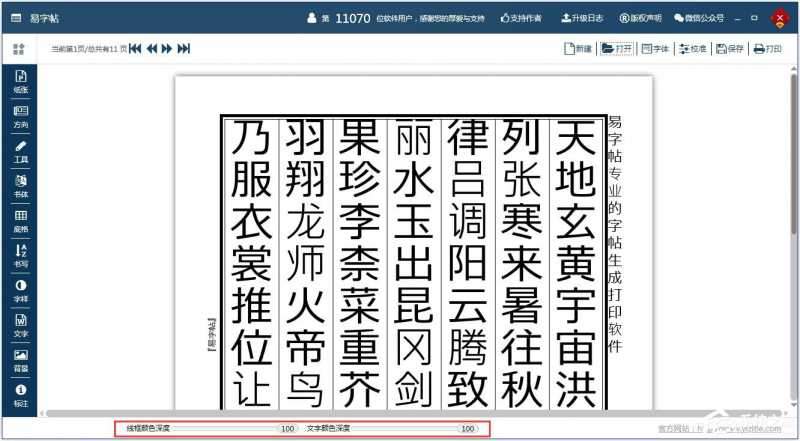Open the 升级日志 upgrade log
Image resolution: width=800 pixels, height=441 pixels.
point(582,18)
